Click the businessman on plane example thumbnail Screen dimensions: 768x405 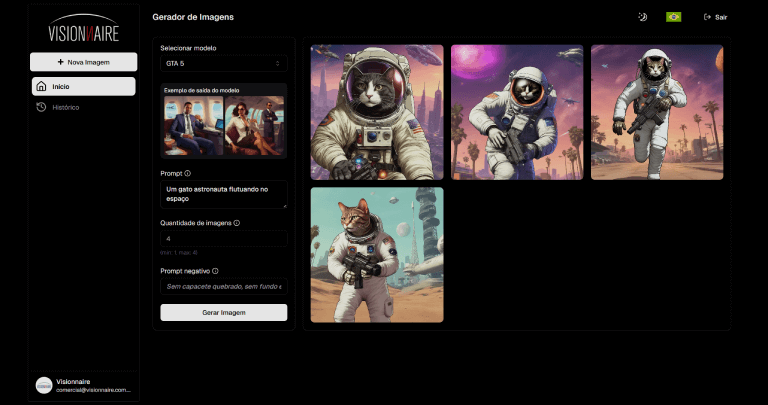[193, 125]
